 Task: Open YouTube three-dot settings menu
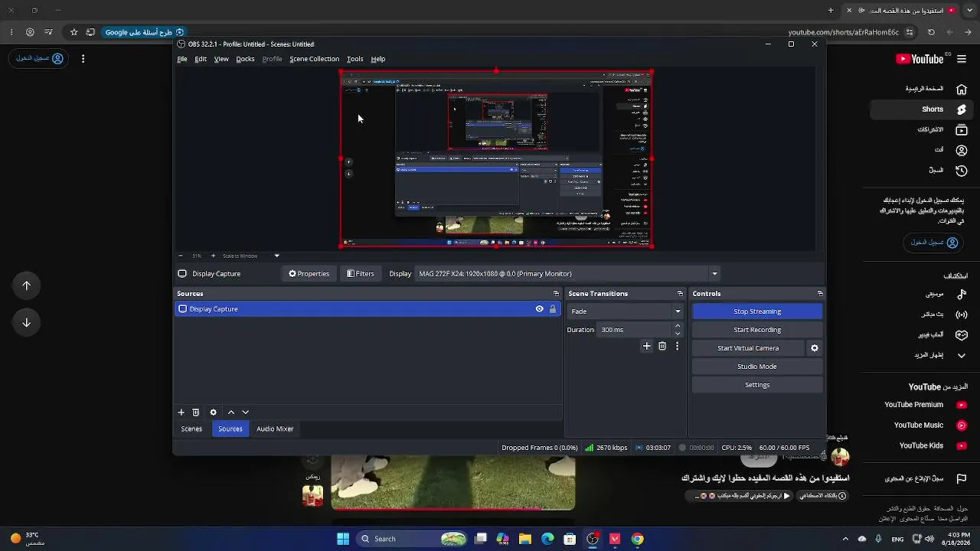83,59
